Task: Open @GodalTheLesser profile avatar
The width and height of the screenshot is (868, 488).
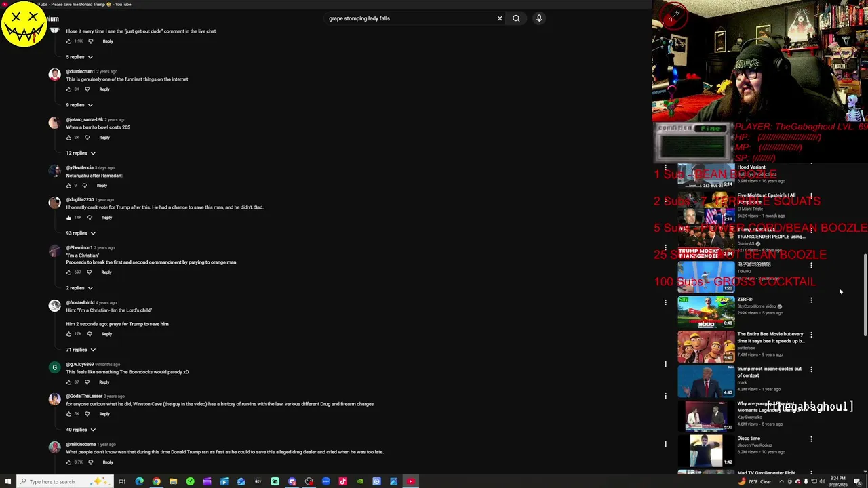Action: [54, 399]
